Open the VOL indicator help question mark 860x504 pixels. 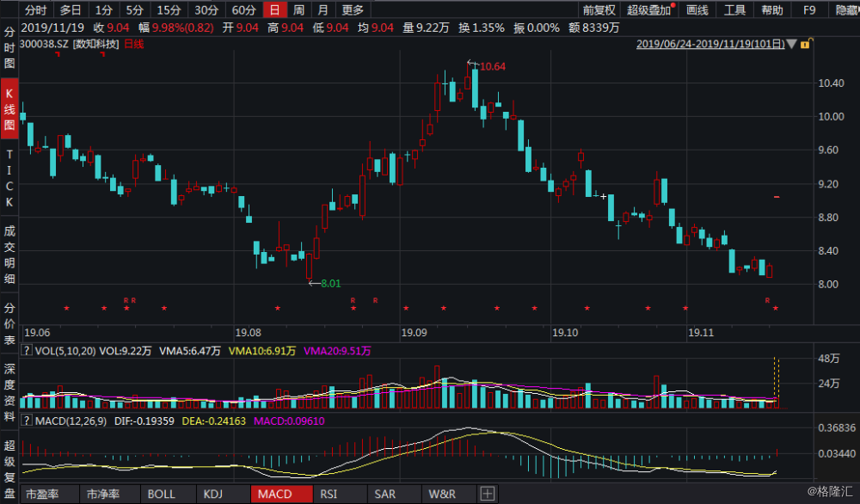tap(26, 350)
